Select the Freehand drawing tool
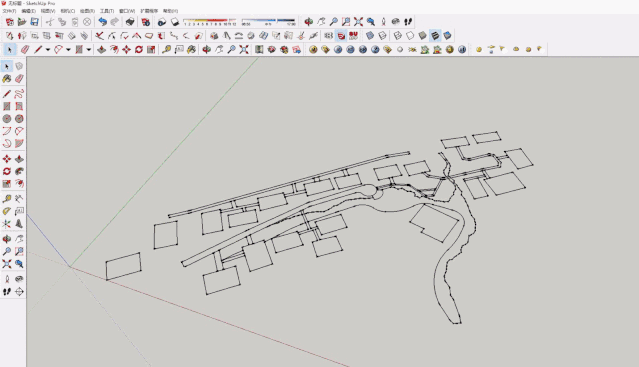 tap(19, 94)
